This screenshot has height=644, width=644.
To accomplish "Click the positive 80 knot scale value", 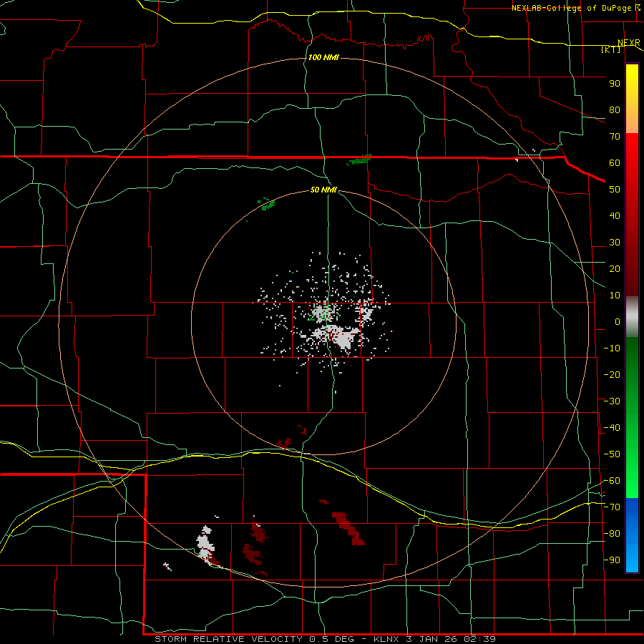I will [x=615, y=110].
